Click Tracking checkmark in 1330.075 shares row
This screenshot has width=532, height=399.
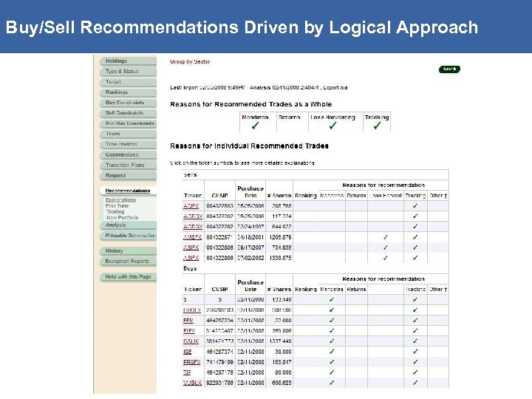(415, 258)
